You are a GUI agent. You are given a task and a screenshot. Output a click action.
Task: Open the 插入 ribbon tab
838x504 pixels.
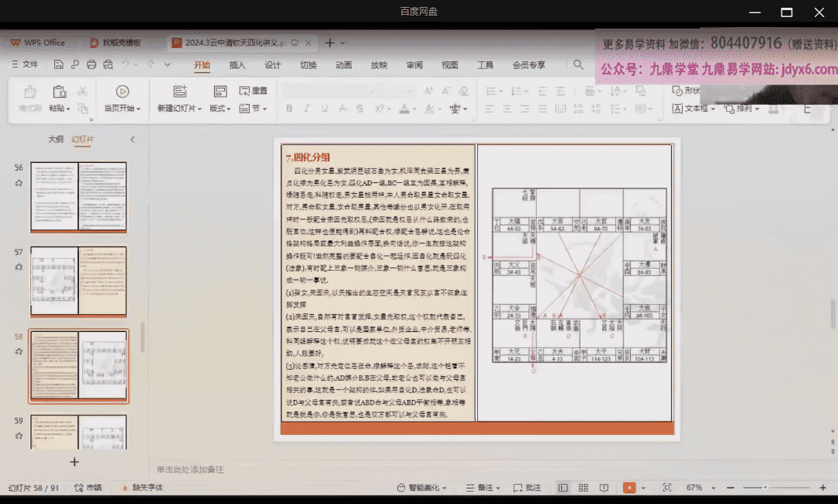coord(237,65)
